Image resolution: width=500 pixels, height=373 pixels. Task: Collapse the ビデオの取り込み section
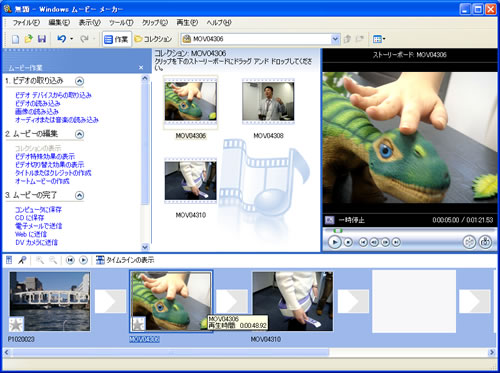tap(79, 81)
